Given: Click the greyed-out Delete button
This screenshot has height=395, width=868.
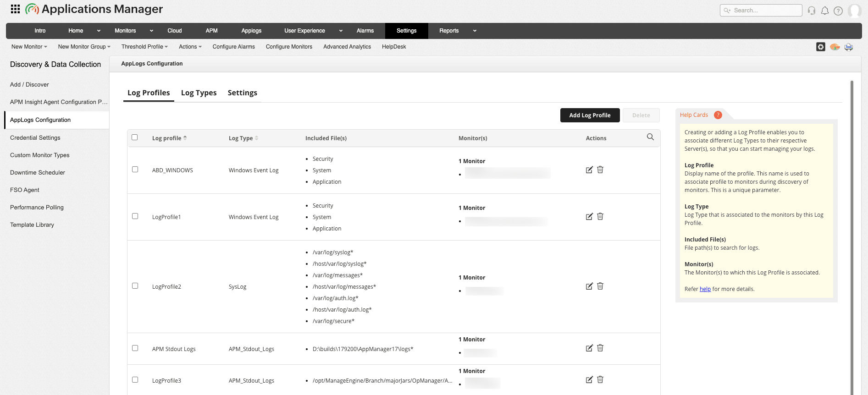Looking at the screenshot, I should pyautogui.click(x=641, y=115).
